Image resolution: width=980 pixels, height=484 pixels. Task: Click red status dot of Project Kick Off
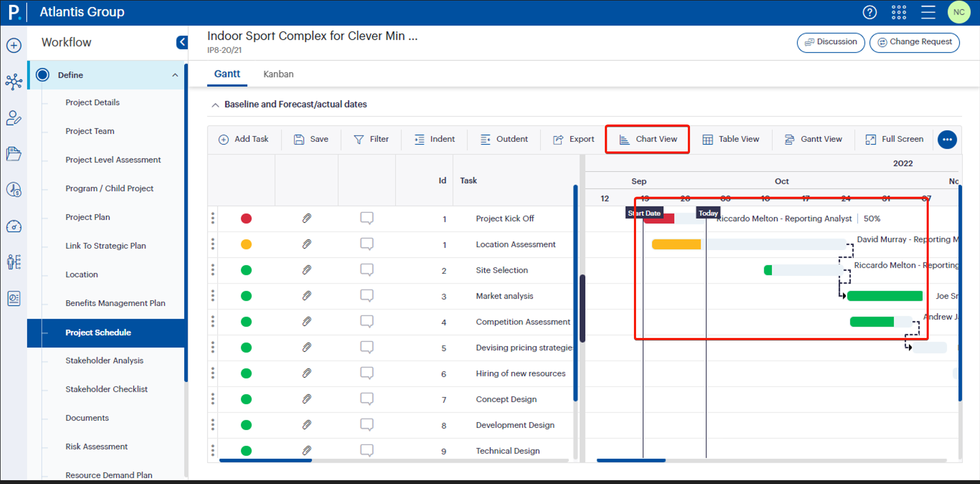point(246,218)
